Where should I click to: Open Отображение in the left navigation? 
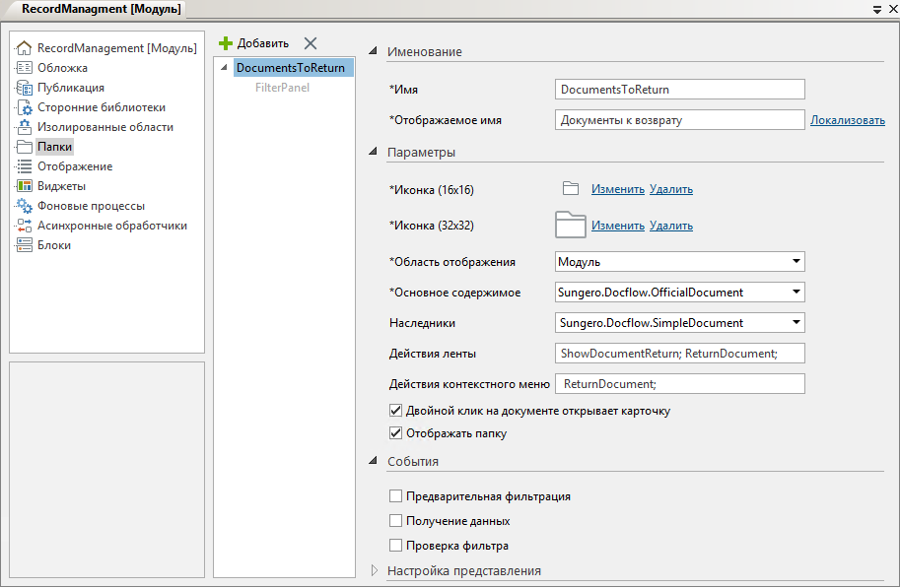click(74, 166)
